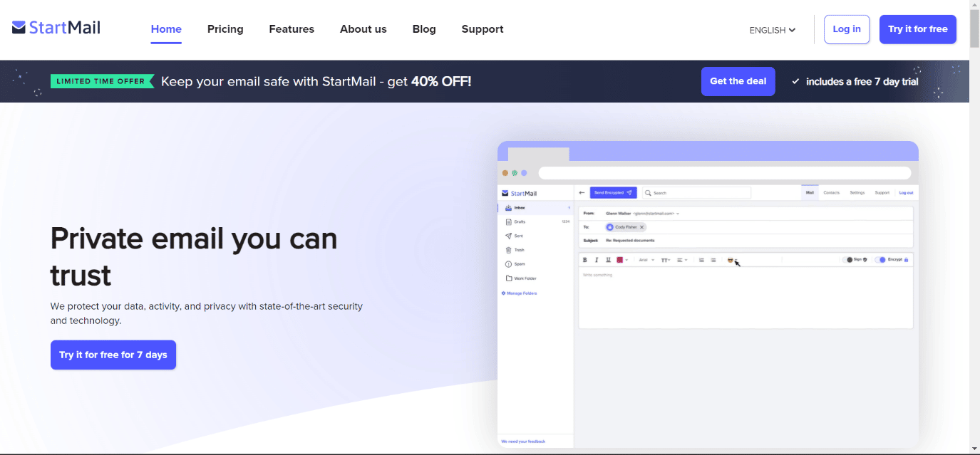This screenshot has height=455, width=980.
Task: Click the StartMail logo in the site header
Action: [56, 28]
